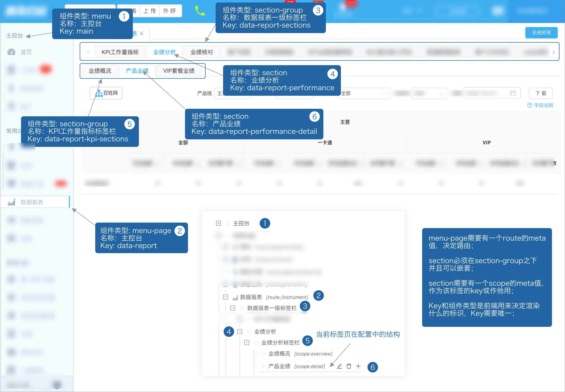565x392 pixels.
Task: Click the 关闭所有 button
Action: tap(541, 33)
